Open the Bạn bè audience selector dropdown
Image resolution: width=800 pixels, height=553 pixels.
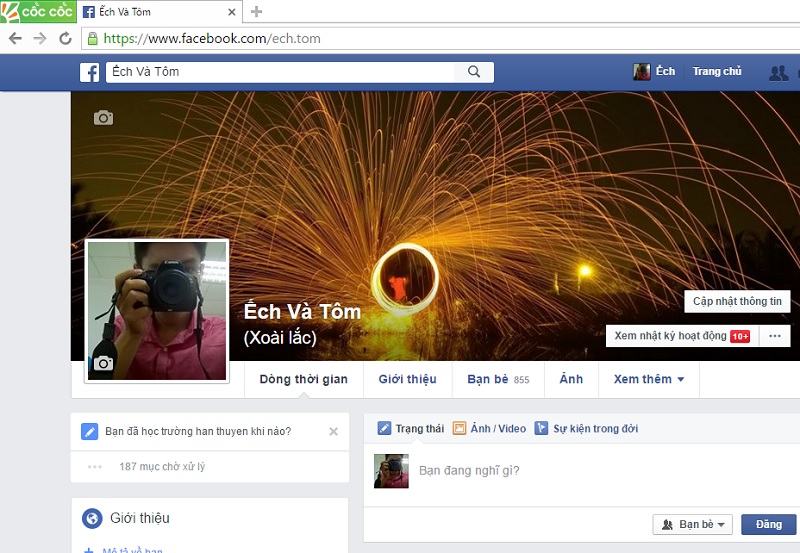click(x=692, y=524)
